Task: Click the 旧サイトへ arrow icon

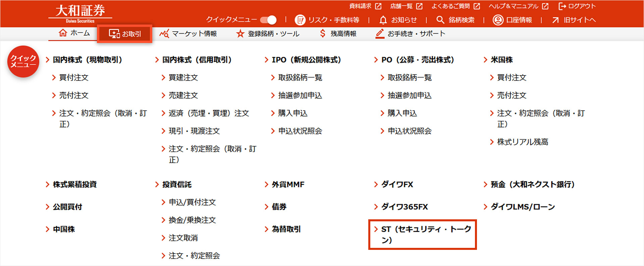Action: [x=555, y=20]
